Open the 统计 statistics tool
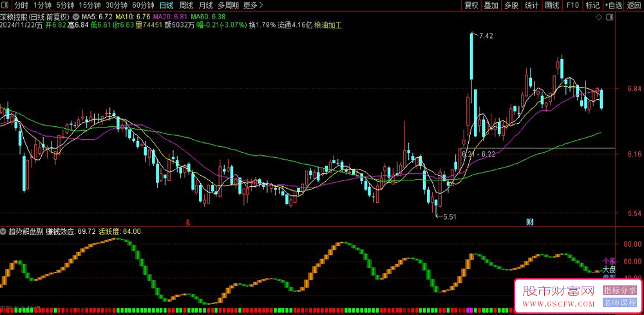 pos(531,5)
